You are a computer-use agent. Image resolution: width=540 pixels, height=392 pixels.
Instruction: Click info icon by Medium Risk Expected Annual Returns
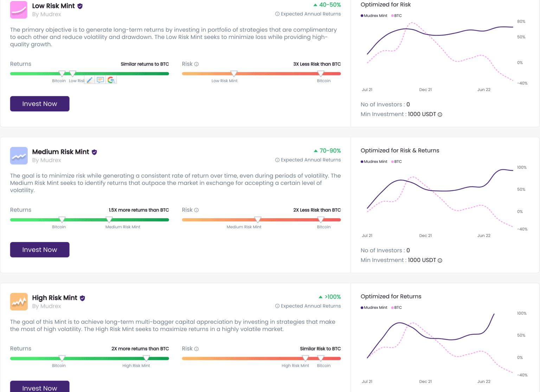(x=277, y=160)
